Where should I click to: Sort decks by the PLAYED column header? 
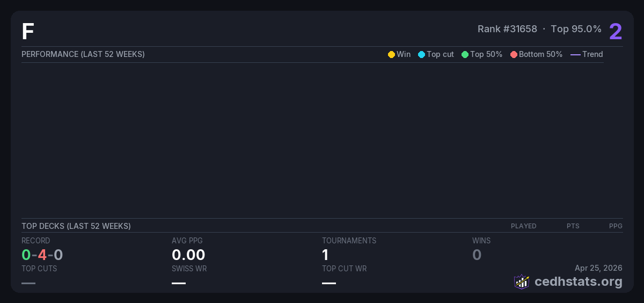point(523,226)
